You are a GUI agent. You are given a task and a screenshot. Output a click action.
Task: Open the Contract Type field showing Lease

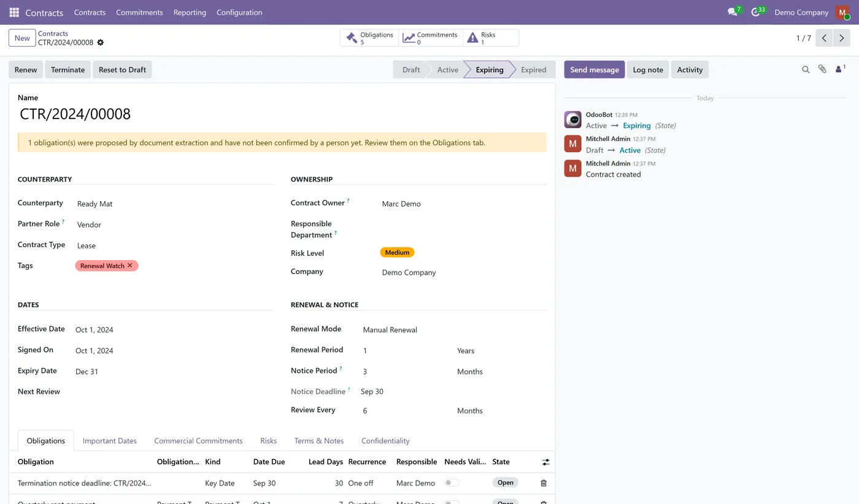coord(174,246)
